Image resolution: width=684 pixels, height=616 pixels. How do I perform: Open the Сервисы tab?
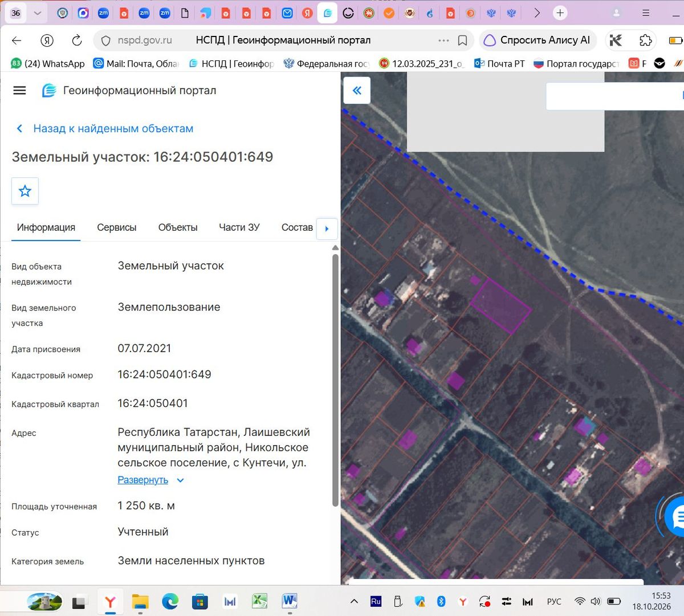pos(117,227)
